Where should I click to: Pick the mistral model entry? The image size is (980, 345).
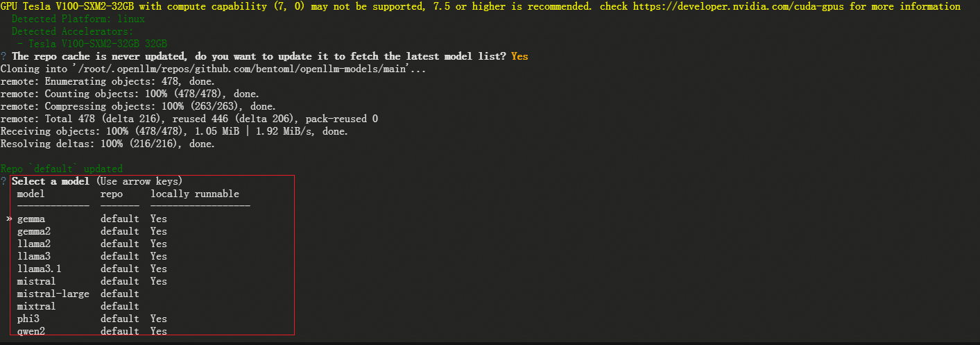click(x=92, y=281)
